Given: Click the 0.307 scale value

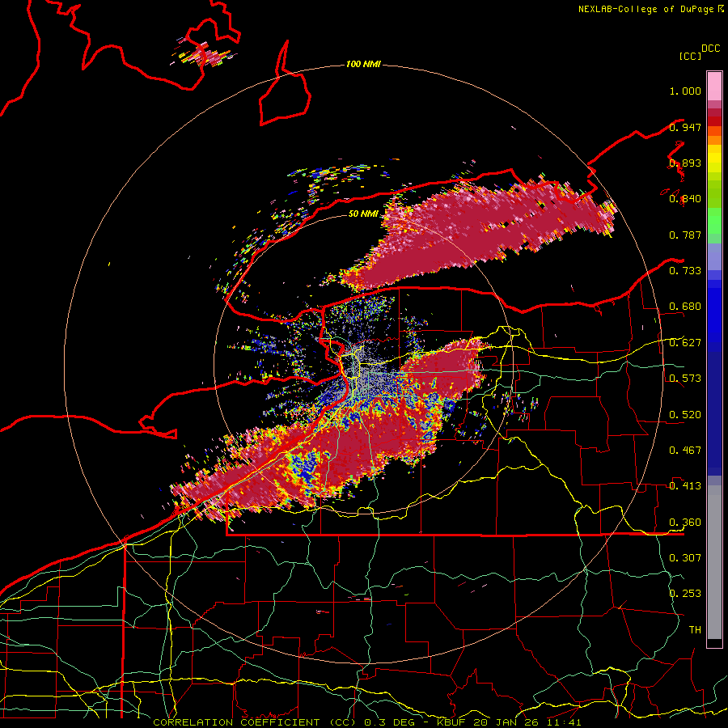Looking at the screenshot, I should click(x=685, y=558).
